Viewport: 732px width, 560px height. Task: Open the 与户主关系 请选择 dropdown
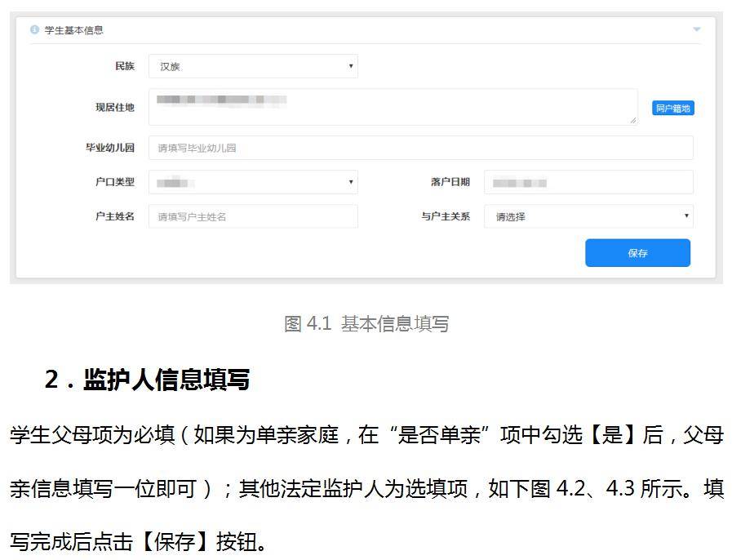588,216
